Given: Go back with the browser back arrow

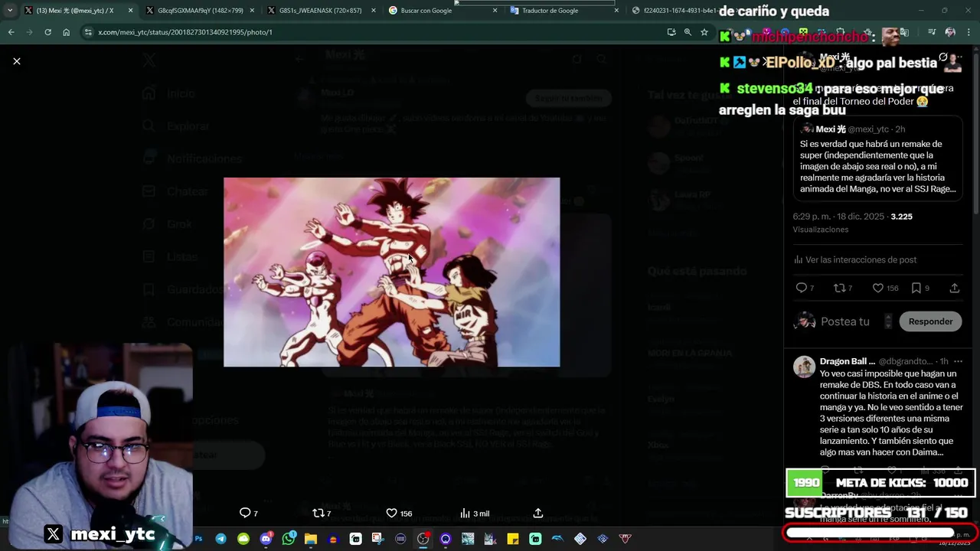Looking at the screenshot, I should [11, 32].
